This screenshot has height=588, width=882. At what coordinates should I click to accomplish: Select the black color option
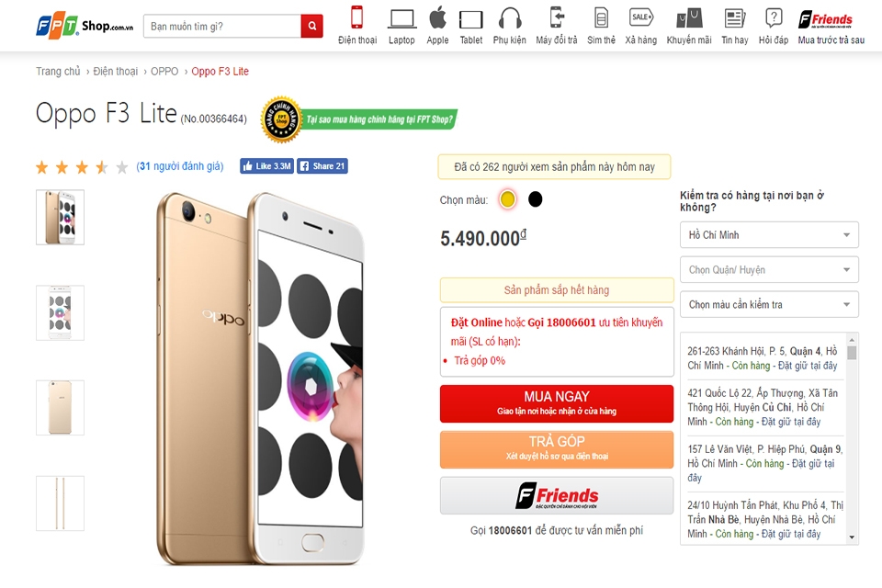[535, 199]
